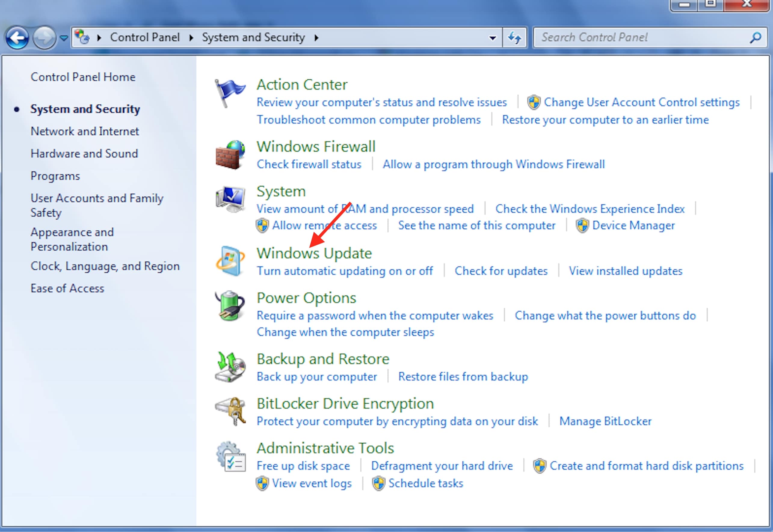Screen dimensions: 773x532
Task: Click Allow a program through Windows Firewall
Action: (494, 164)
